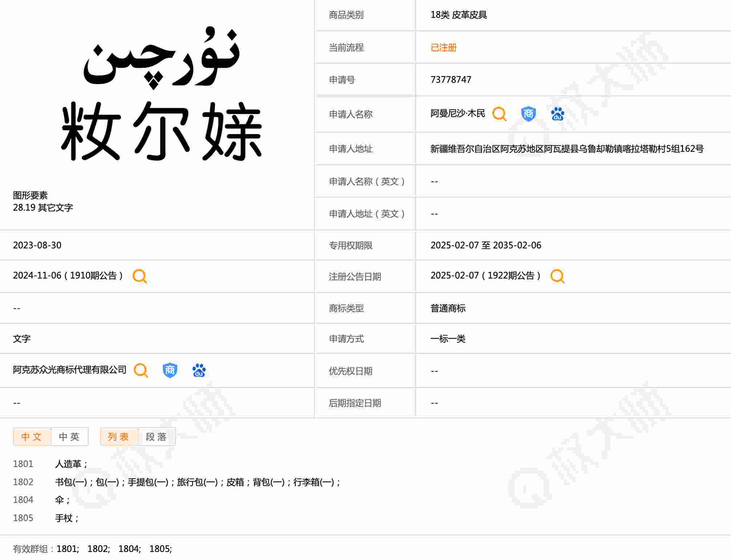Switch to 中文 language toggle
Viewport: 731px width, 560px height.
tap(32, 437)
